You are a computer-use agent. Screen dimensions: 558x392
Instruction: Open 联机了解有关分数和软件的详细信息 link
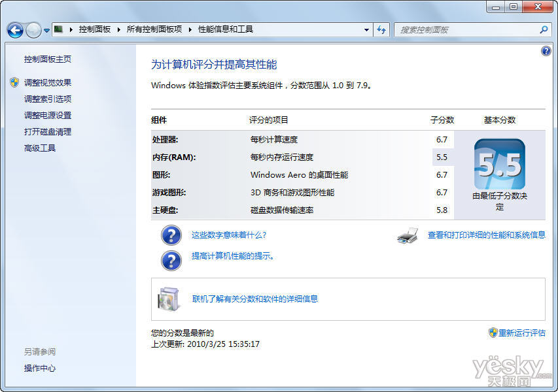point(255,299)
